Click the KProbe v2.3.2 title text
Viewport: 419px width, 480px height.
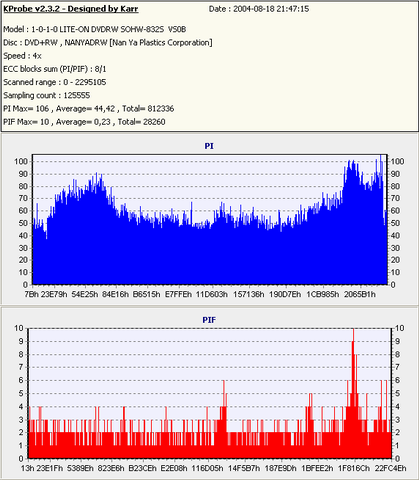pyautogui.click(x=71, y=9)
